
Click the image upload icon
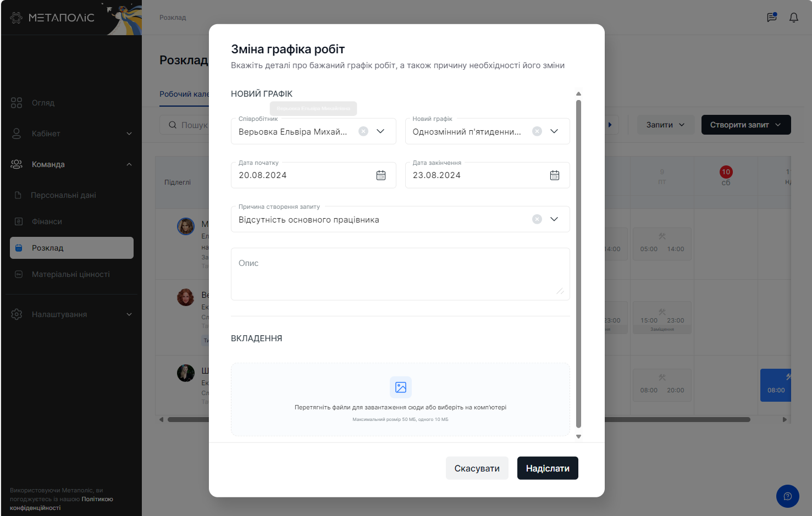401,387
